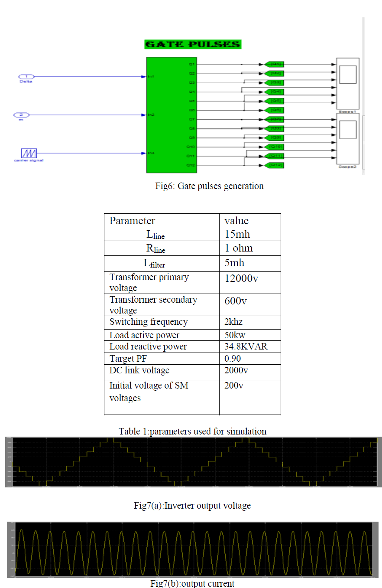Screen dimensions: 382x588
Task: Click the Q1 Goto tag block
Action: click(274, 64)
